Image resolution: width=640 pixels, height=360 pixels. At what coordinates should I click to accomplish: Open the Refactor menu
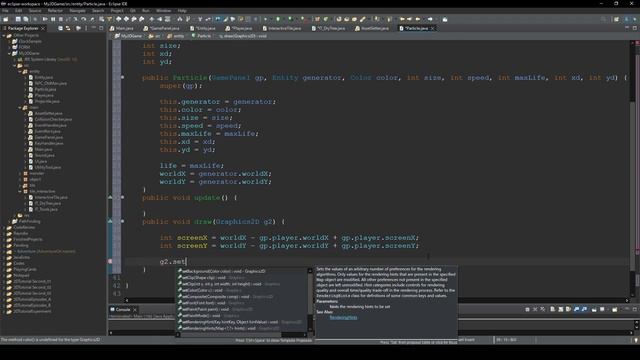point(55,11)
